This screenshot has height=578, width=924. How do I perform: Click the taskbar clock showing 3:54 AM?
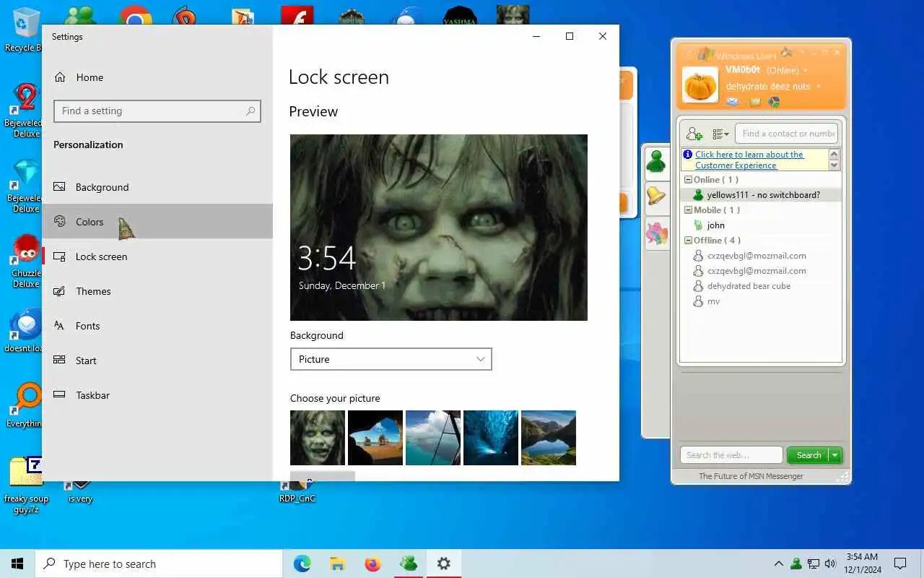pos(861,564)
